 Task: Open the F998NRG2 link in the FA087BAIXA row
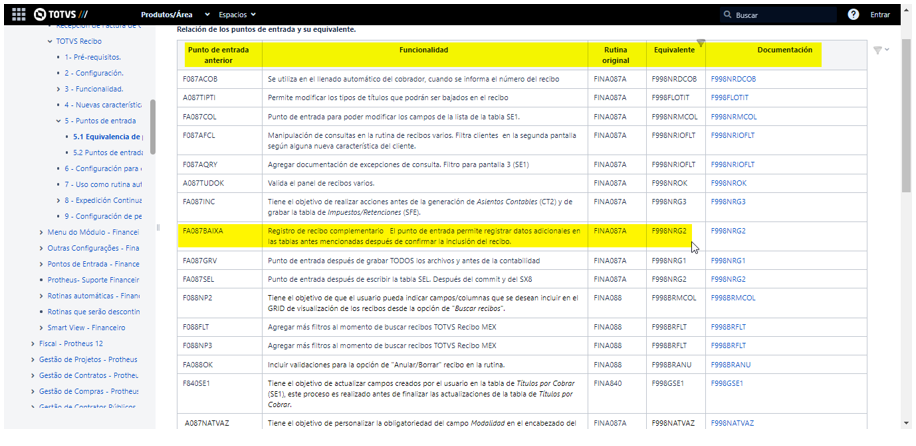[x=728, y=231]
